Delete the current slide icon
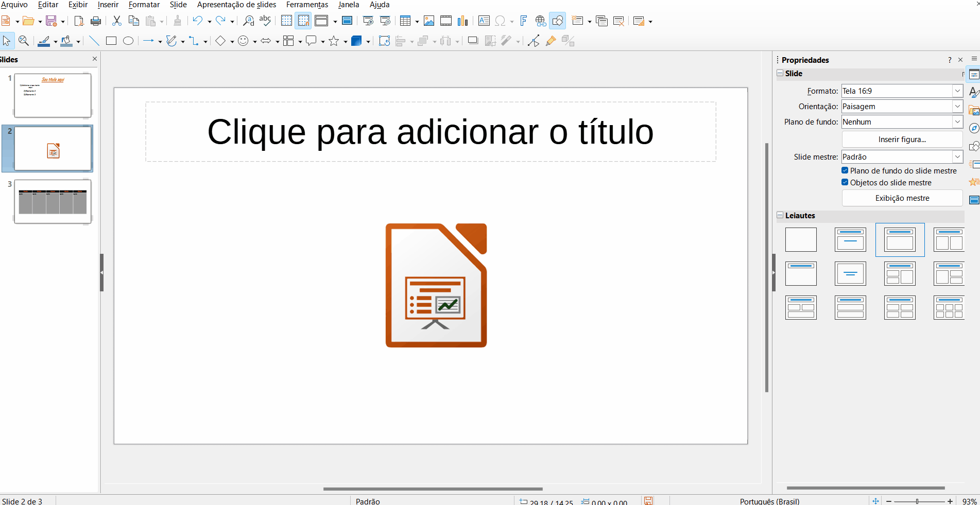The width and height of the screenshot is (980, 505). (618, 21)
